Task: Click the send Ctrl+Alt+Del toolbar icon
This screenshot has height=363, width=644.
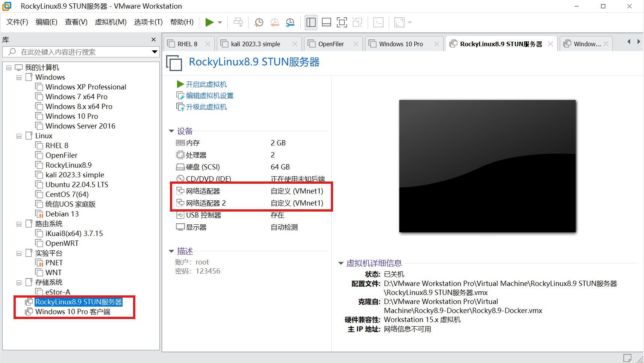Action: [x=238, y=23]
